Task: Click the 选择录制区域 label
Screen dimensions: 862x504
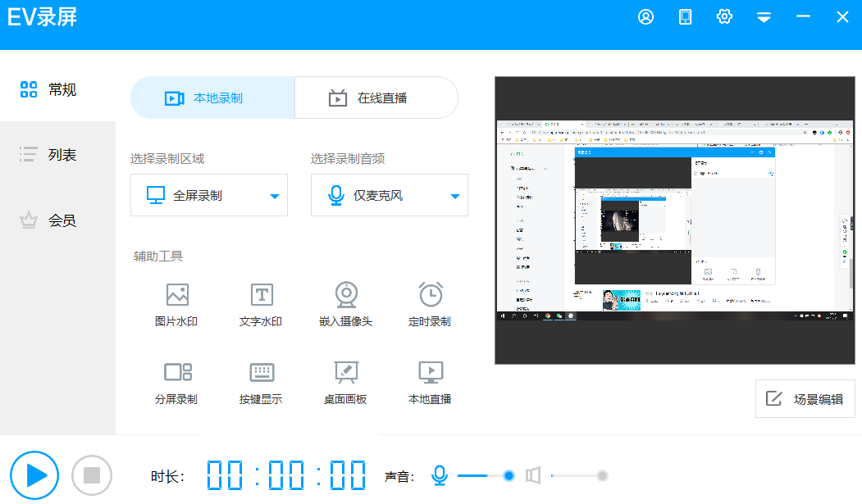Action: [x=167, y=159]
